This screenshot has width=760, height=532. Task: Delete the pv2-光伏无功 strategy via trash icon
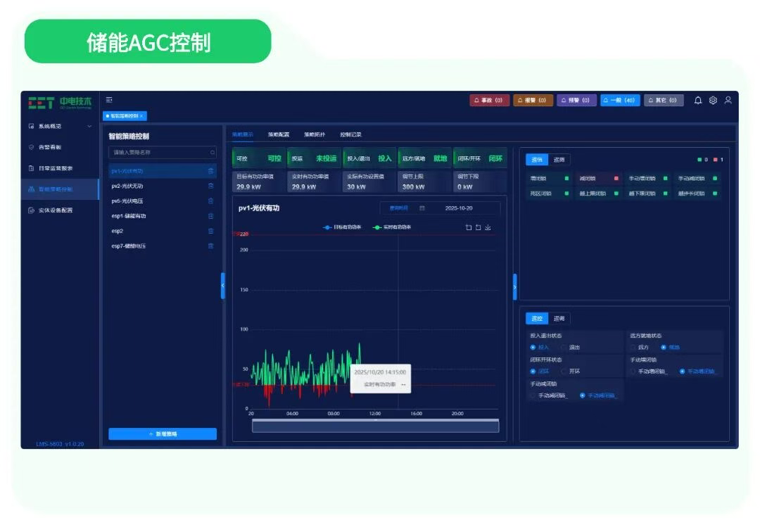210,186
